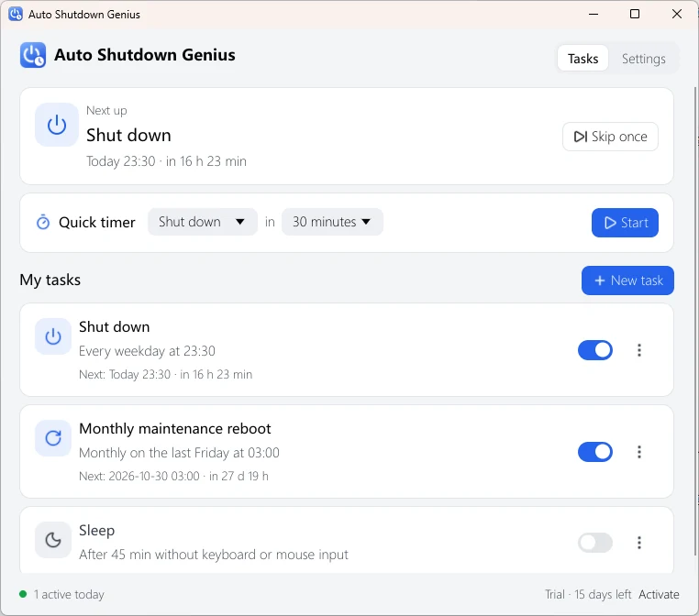
Task: Click '1 active today' status text
Action: [x=69, y=594]
